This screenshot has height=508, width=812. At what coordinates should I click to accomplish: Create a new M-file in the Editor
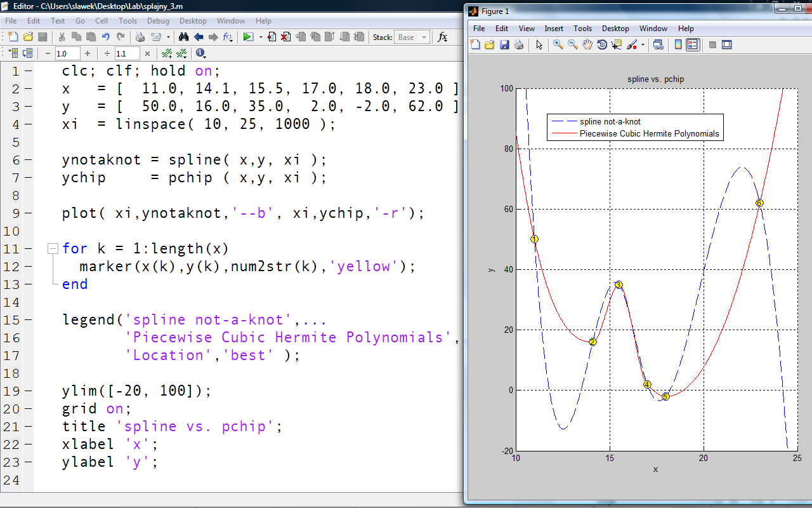pos(13,37)
